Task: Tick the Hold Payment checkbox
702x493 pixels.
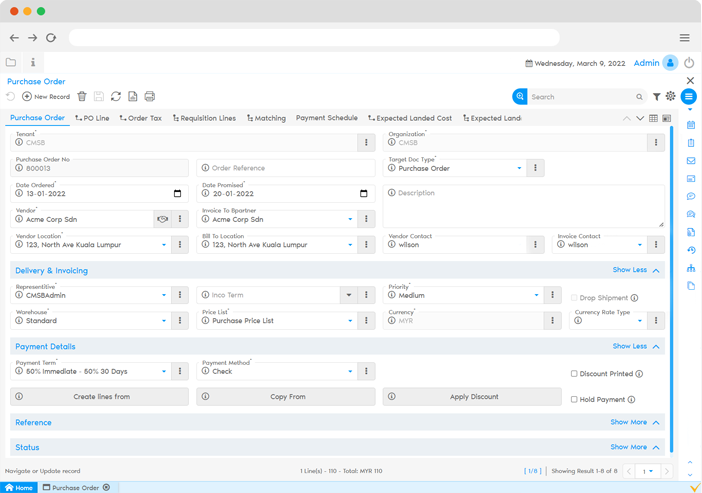Action: pos(574,400)
